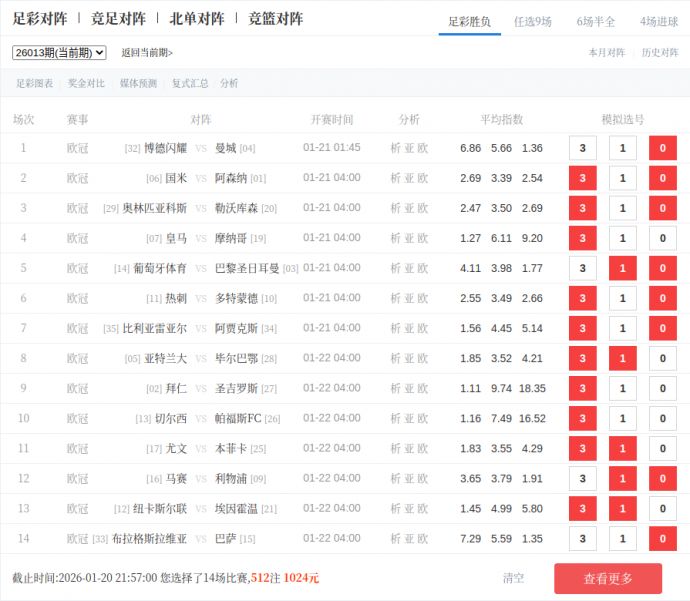This screenshot has height=601, width=690.
Task: Select draw option 1 for match 9 拜仁
Action: tap(622, 388)
